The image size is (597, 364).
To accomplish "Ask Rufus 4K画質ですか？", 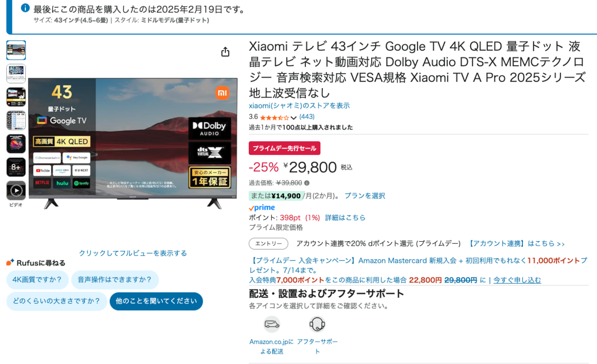I will 37,279.
